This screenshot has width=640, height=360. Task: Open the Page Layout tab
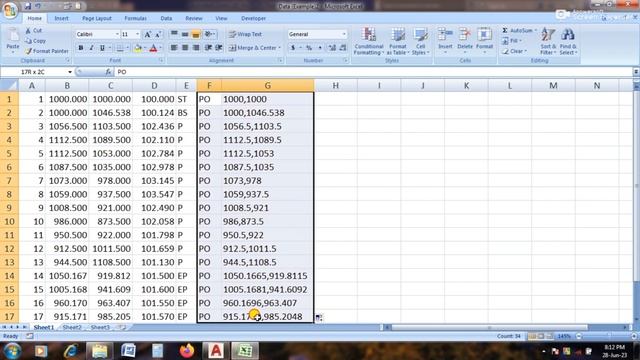point(97,18)
